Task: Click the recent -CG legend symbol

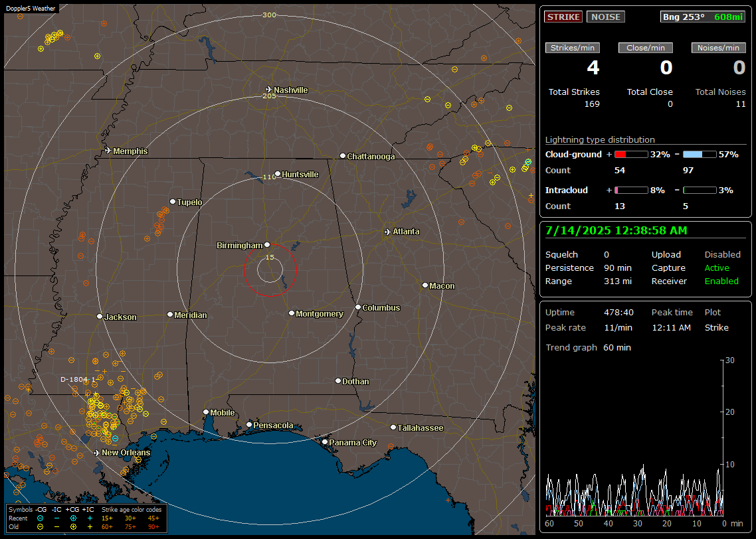Action: coord(41,518)
